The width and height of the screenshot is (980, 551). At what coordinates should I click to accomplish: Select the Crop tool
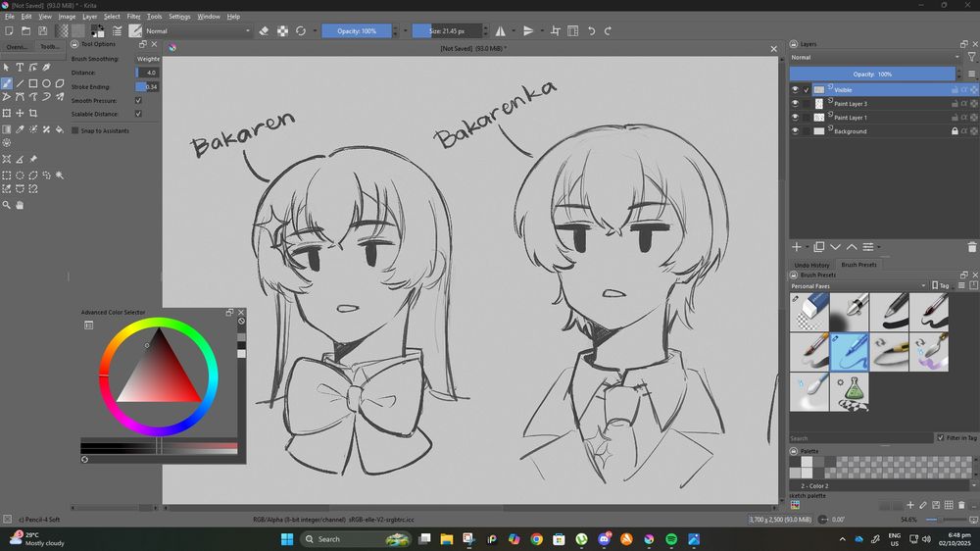coord(33,113)
